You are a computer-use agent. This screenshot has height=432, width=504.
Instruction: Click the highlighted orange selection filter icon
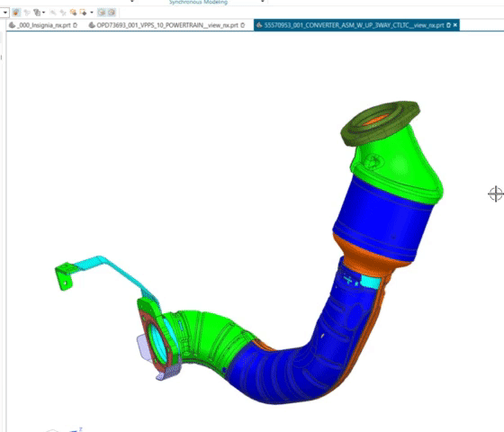(16, 13)
